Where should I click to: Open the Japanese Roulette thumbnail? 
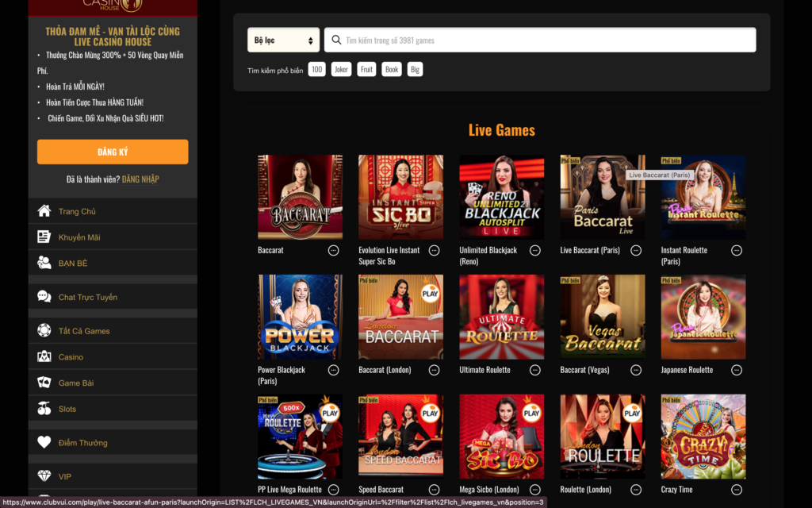coord(703,317)
